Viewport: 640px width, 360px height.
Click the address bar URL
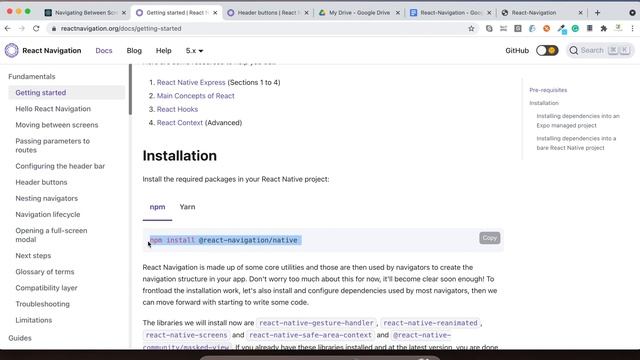tap(121, 29)
